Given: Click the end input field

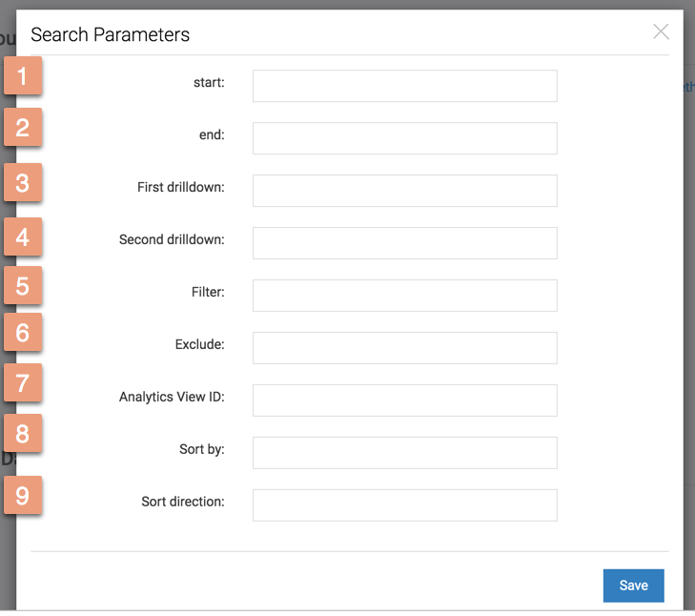Looking at the screenshot, I should 404,138.
